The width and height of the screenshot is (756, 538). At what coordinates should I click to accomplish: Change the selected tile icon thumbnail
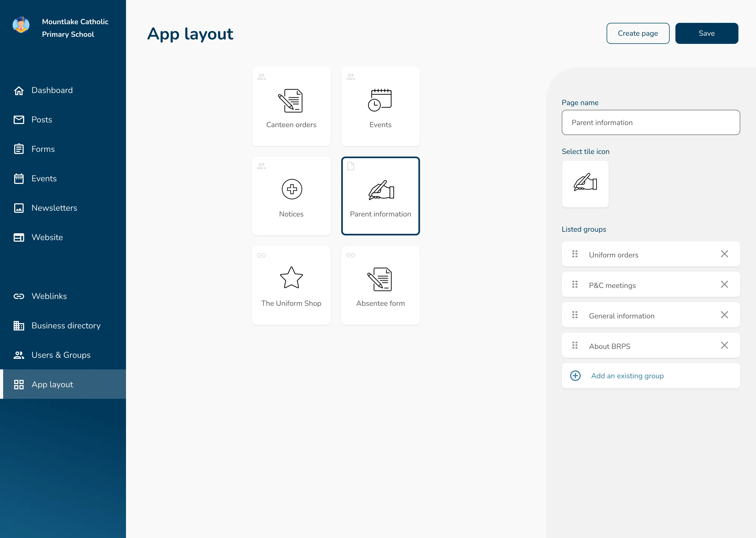pyautogui.click(x=585, y=184)
